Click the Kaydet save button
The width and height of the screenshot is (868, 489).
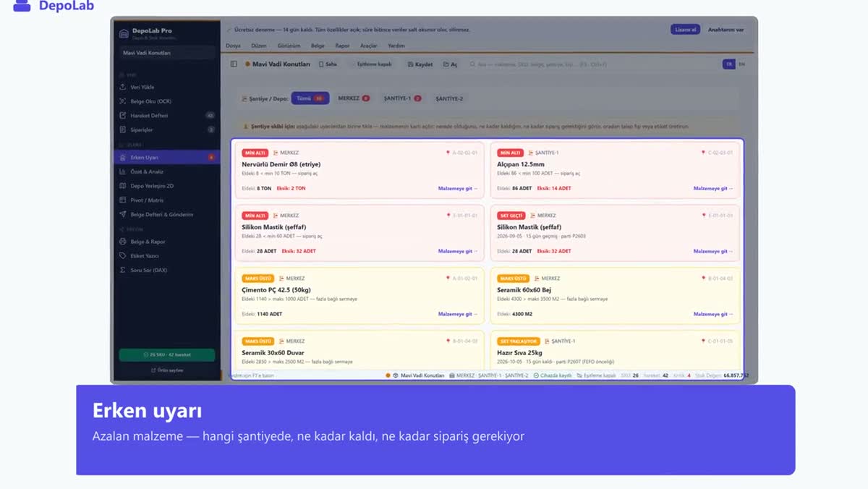click(x=420, y=64)
